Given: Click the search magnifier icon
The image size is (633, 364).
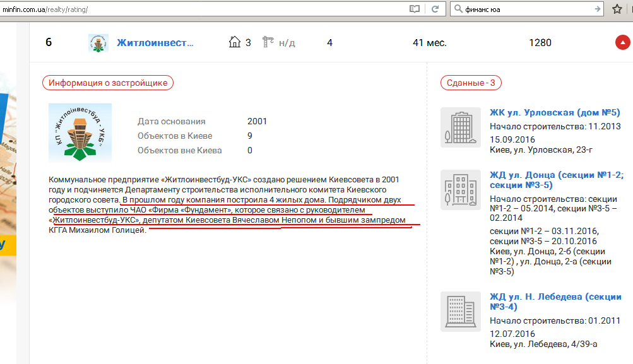Looking at the screenshot, I should 458,9.
